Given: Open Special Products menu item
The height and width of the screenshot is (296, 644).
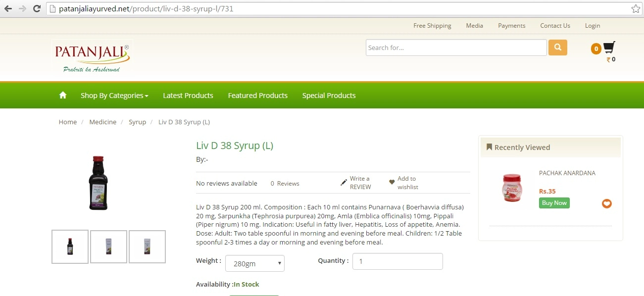Looking at the screenshot, I should click(x=329, y=96).
